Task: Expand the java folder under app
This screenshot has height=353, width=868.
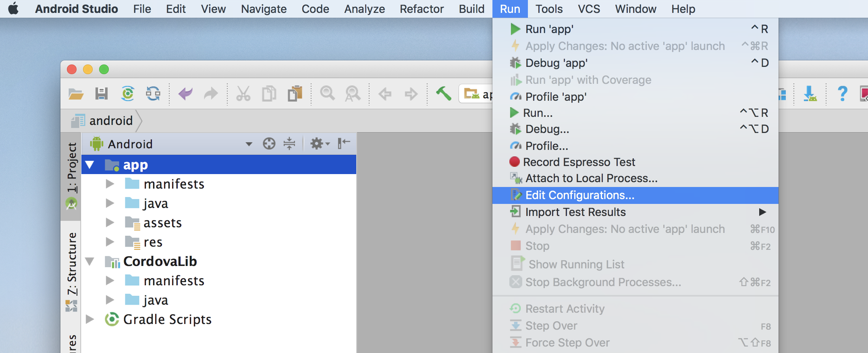Action: click(x=110, y=203)
